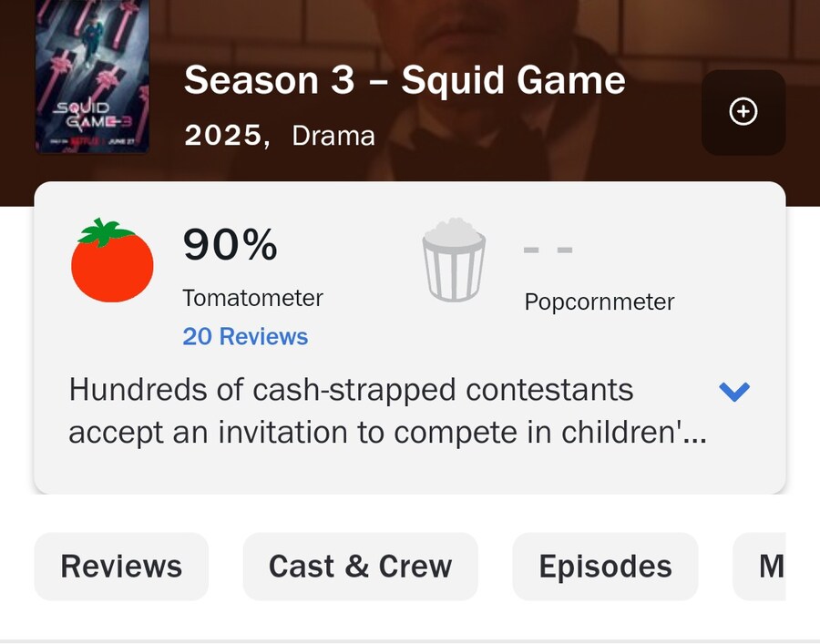
Task: Click the Popcornmeter label
Action: coord(600,302)
